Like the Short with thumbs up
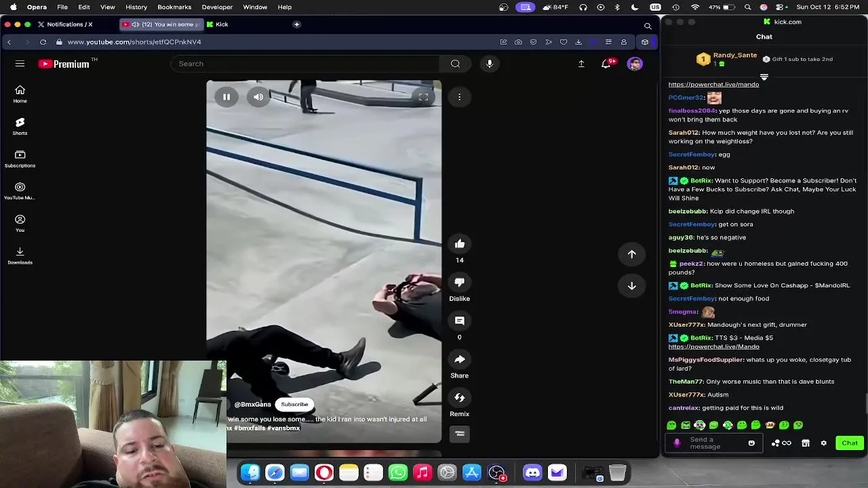Viewport: 868px width, 488px height. point(460,244)
